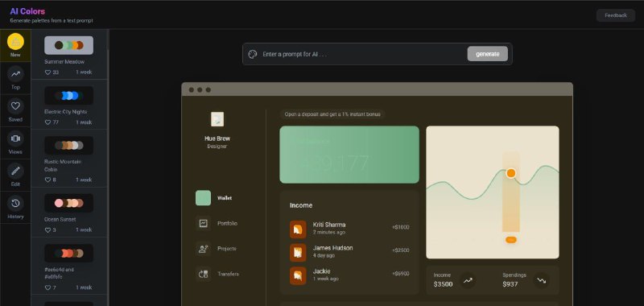Open the Top palettes trending icon
Viewport: 644px width, 306px height.
coord(15,74)
